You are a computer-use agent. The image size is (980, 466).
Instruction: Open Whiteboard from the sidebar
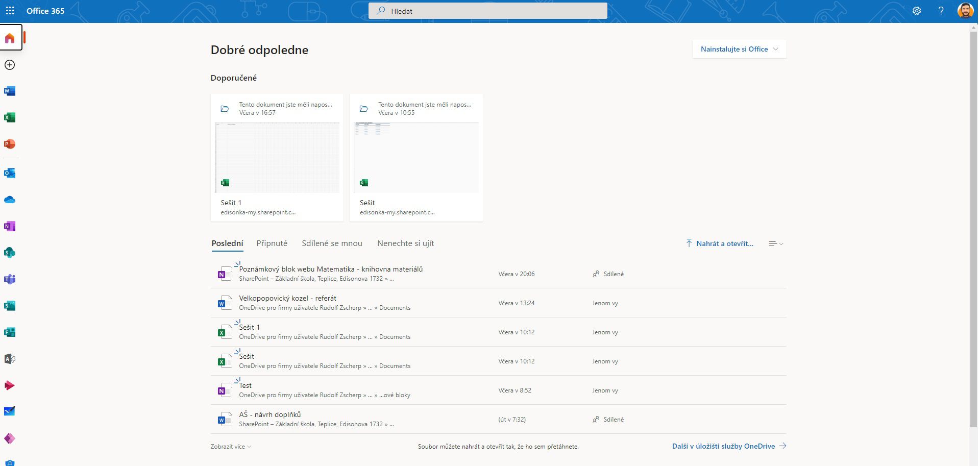[10, 411]
